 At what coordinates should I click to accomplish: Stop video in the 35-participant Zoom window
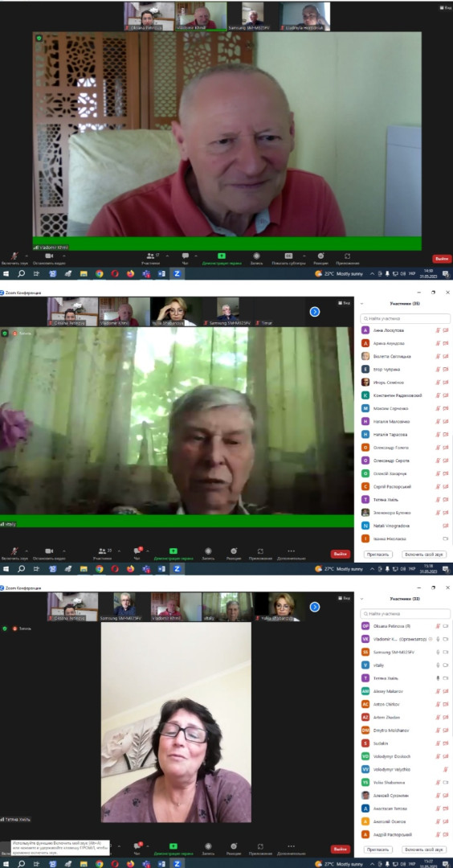coord(49,553)
